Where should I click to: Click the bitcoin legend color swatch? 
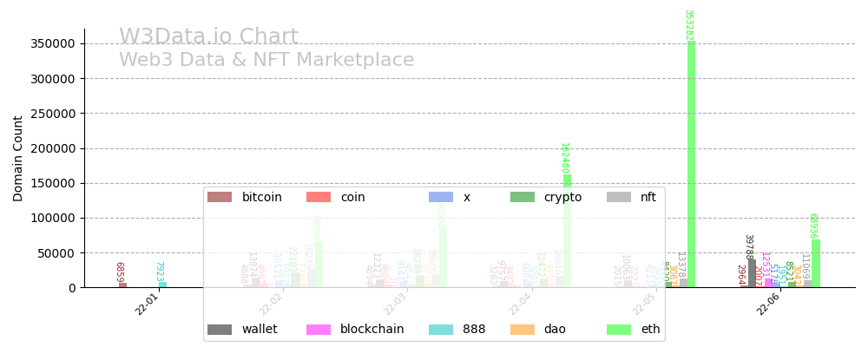click(220, 197)
